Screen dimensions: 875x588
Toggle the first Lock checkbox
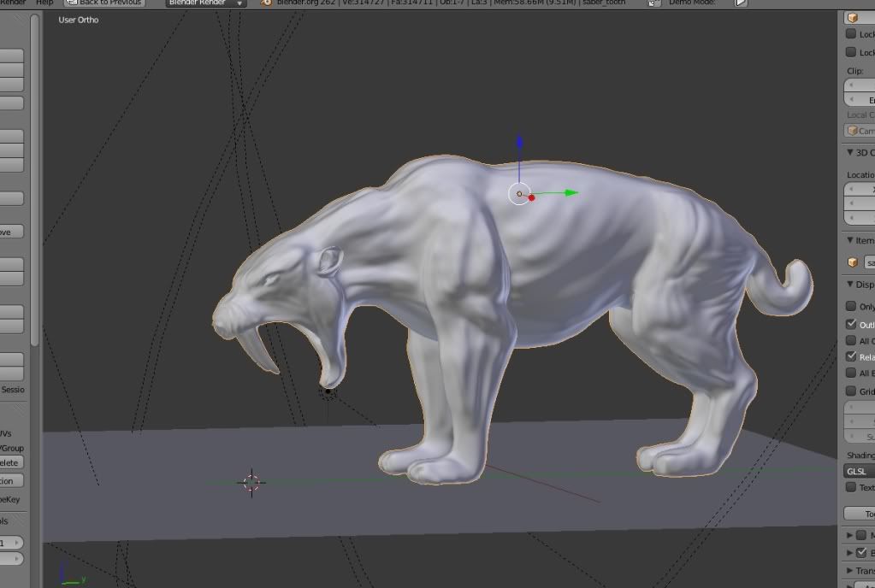coord(851,34)
